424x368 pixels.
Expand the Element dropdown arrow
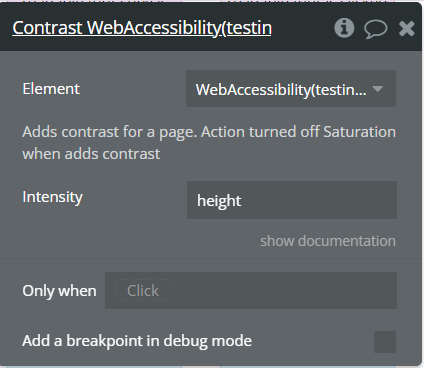(x=378, y=89)
